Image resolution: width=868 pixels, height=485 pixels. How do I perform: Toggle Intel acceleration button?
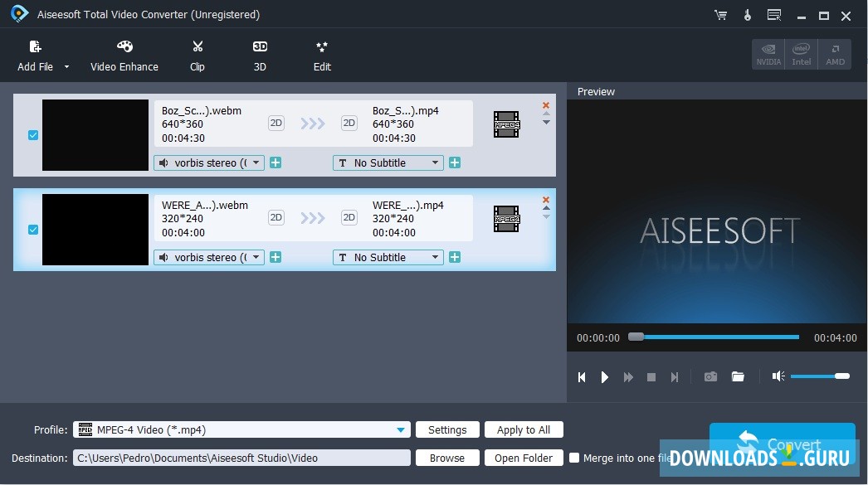801,54
